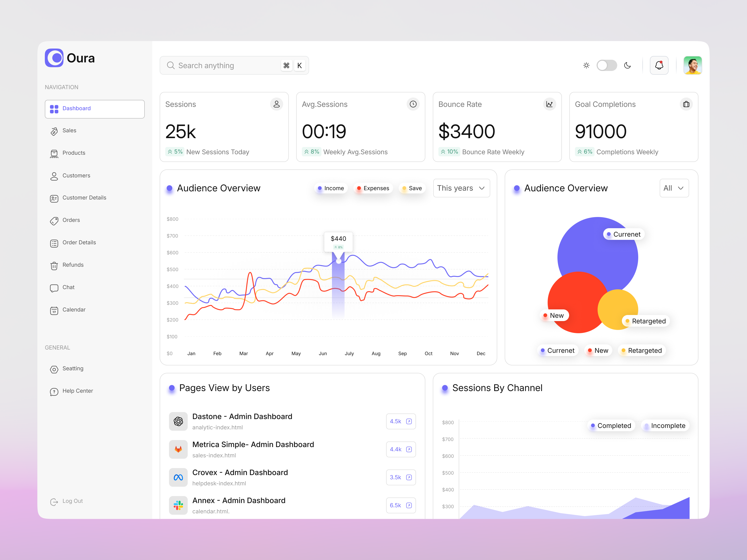Toggle dark mode with the theme switch
The height and width of the screenshot is (560, 747).
pos(606,65)
